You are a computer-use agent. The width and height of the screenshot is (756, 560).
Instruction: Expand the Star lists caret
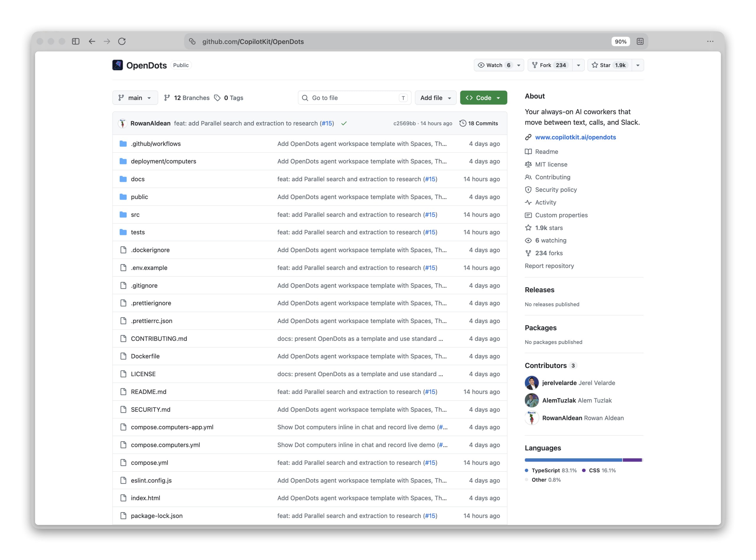pyautogui.click(x=638, y=65)
